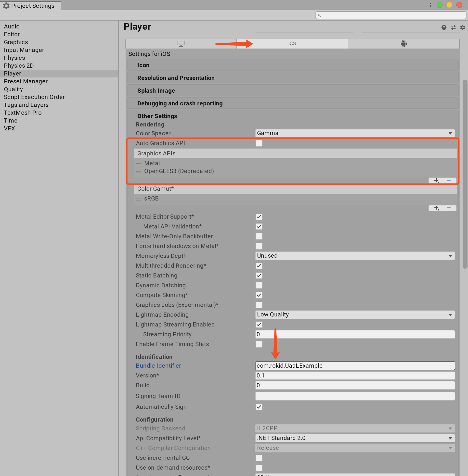Viewport: 468px width, 476px height.
Task: Click the Version input field
Action: 355,376
